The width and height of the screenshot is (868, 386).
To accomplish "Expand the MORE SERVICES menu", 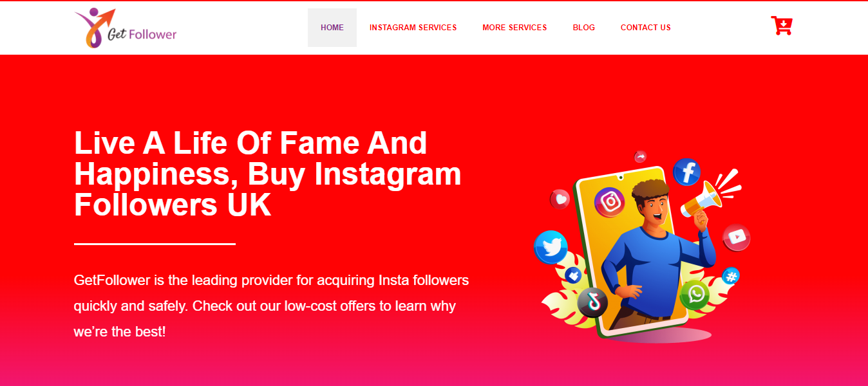I will tap(514, 28).
